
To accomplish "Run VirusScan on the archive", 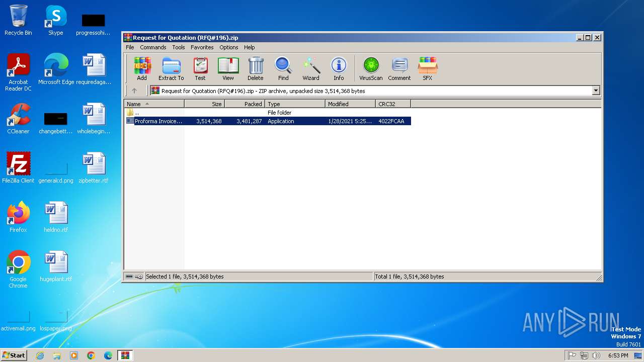I will tap(371, 69).
